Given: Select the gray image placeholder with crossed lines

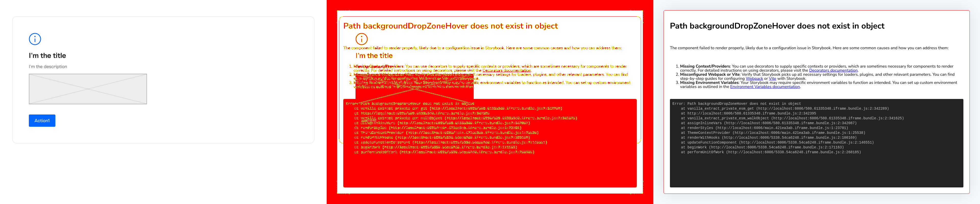Looking at the screenshot, I should pyautogui.click(x=88, y=89).
